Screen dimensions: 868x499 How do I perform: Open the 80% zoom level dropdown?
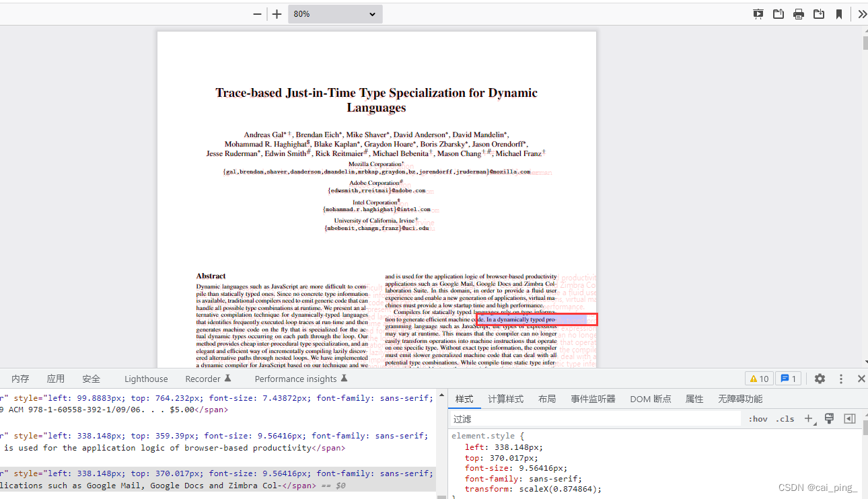tap(335, 13)
